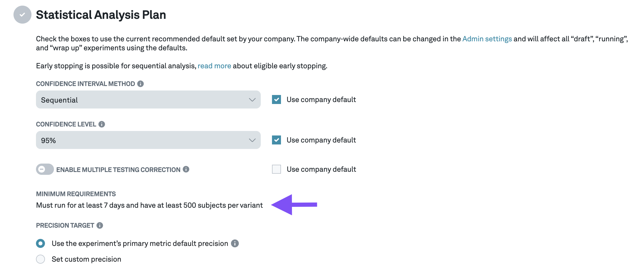Image resolution: width=644 pixels, height=276 pixels.
Task: Click the Statistical Analysis Plan heading
Action: 101,15
